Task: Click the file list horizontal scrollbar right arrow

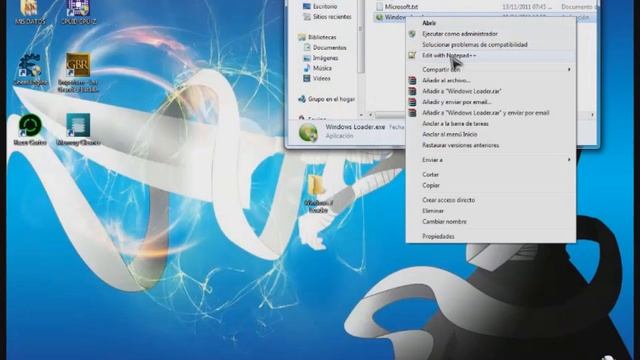Action: (x=593, y=115)
